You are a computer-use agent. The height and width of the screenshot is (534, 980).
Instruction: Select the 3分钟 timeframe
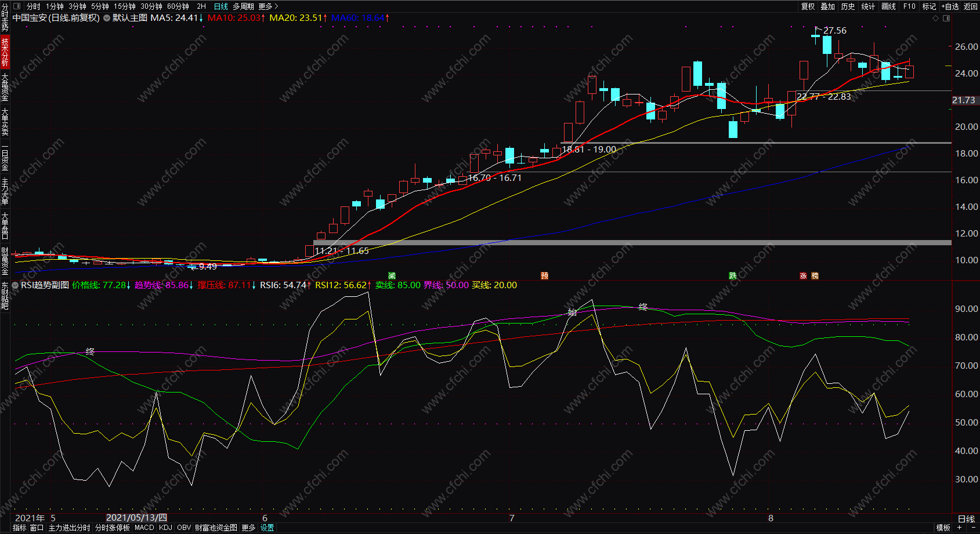click(77, 6)
